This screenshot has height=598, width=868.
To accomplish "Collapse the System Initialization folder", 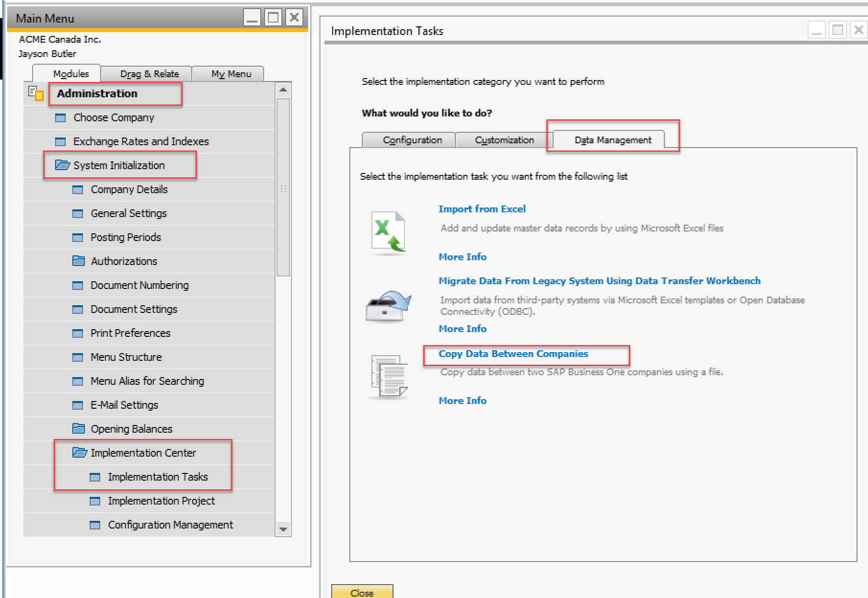I will [x=62, y=165].
